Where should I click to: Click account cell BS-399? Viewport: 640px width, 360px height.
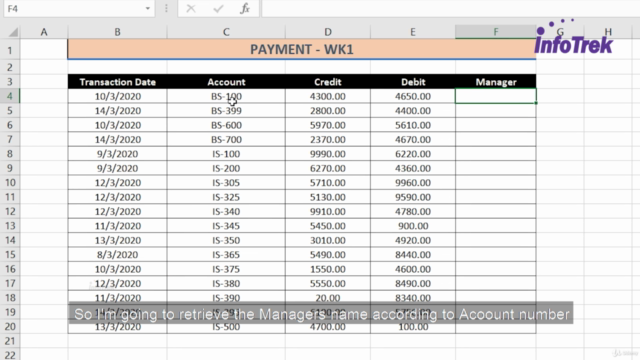[x=226, y=111]
